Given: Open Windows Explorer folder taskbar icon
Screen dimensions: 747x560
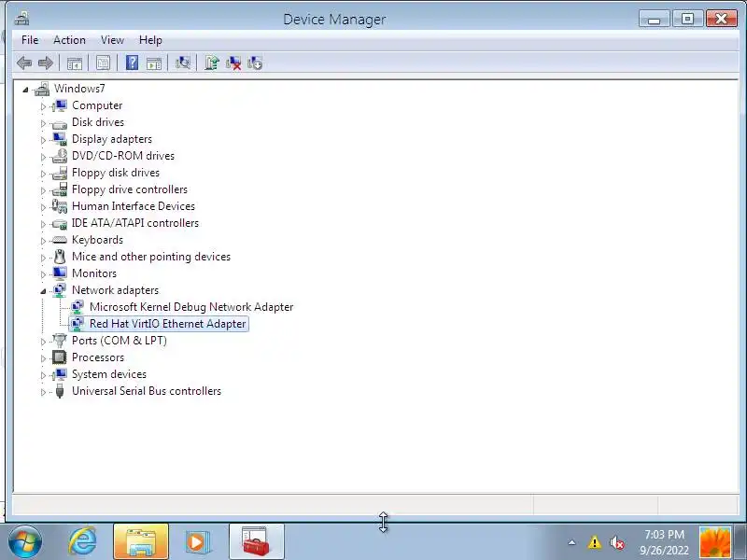Looking at the screenshot, I should point(141,541).
